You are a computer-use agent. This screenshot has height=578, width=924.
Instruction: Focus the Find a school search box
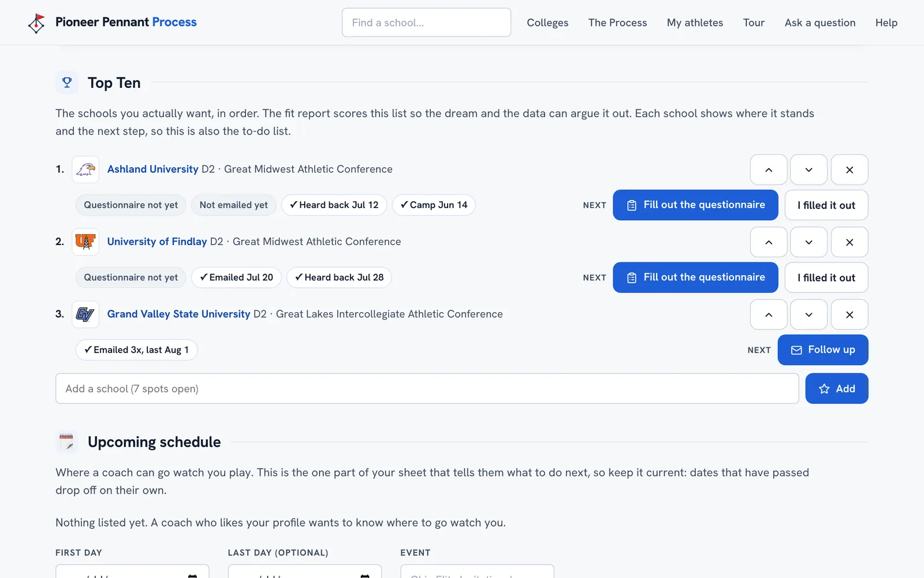pyautogui.click(x=426, y=23)
